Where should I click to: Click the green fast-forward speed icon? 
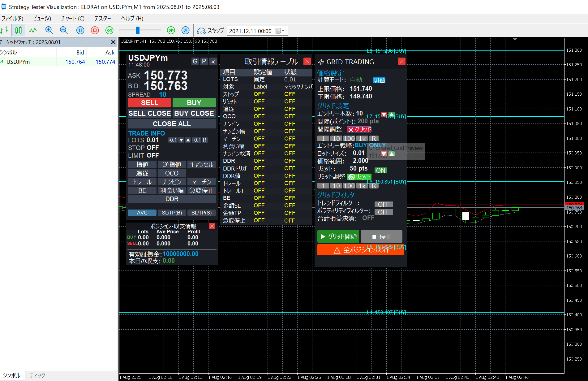click(171, 30)
